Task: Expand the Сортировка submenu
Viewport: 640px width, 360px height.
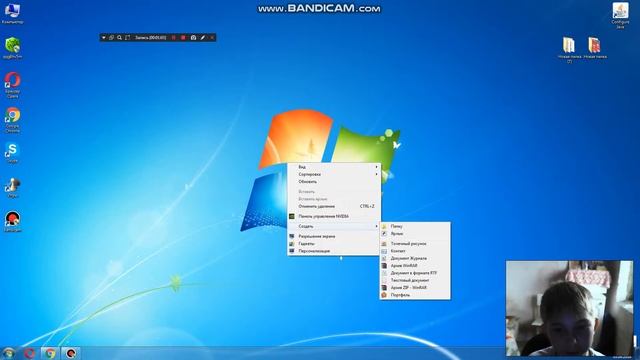Action: pos(334,174)
